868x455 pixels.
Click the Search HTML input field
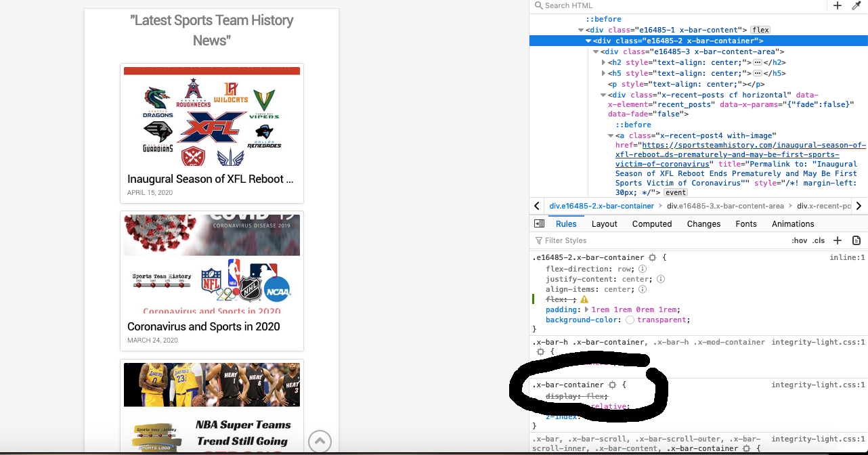click(680, 5)
